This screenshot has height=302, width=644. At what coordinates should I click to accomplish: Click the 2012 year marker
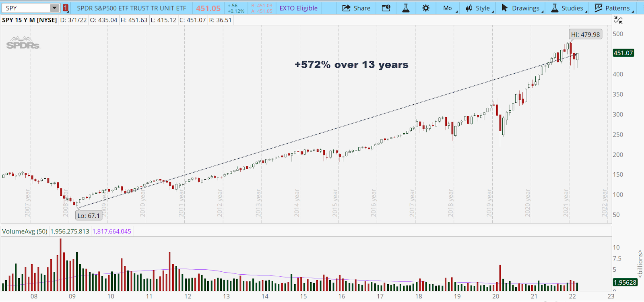click(220, 203)
